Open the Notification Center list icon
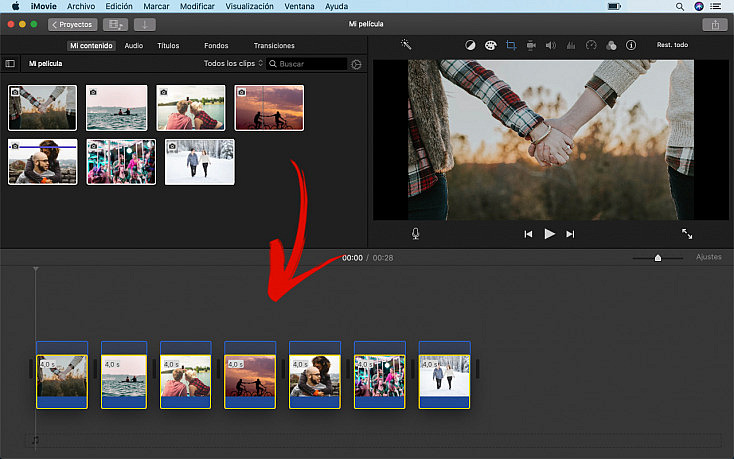734x459 pixels. pyautogui.click(x=716, y=6)
